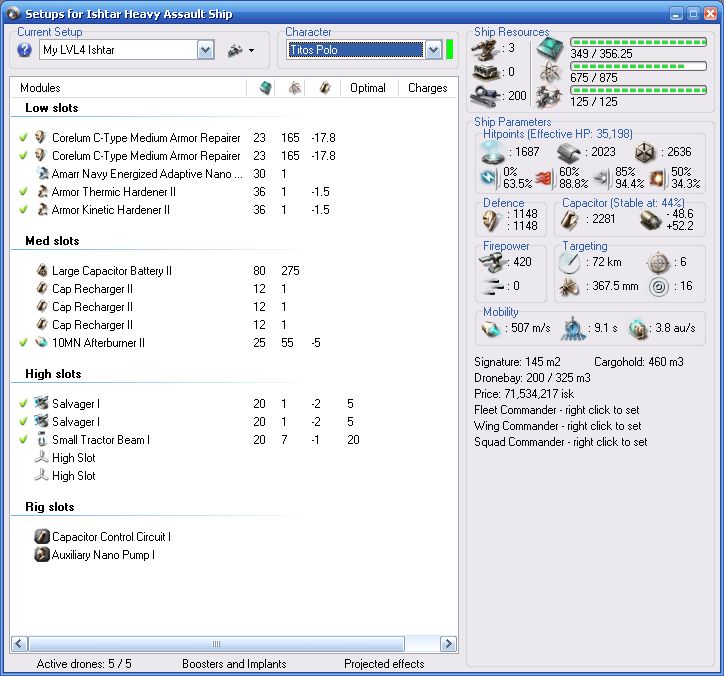The image size is (724, 676).
Task: Click Squad Commander right click to set
Action: click(561, 442)
